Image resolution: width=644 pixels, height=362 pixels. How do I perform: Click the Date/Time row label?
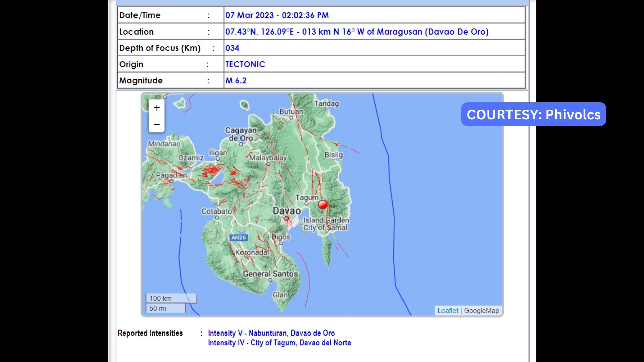140,15
